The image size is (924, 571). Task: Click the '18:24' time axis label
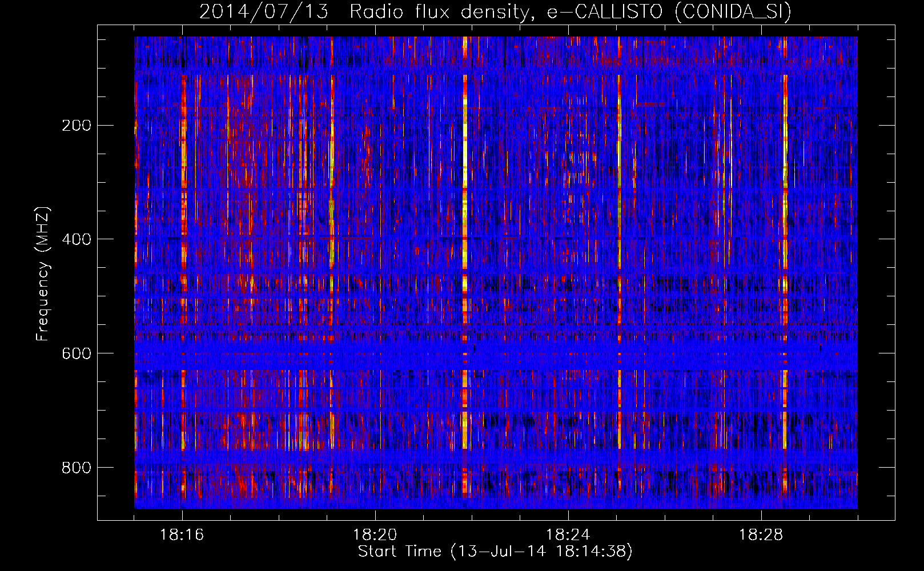568,535
